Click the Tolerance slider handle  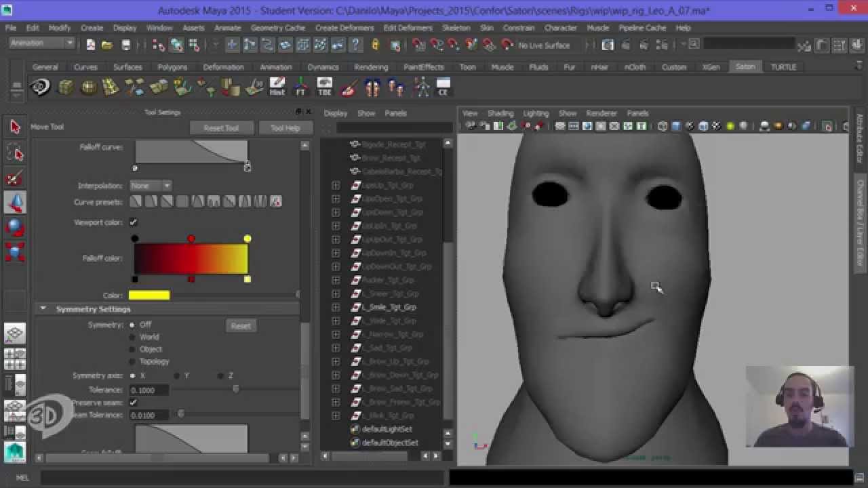point(235,389)
